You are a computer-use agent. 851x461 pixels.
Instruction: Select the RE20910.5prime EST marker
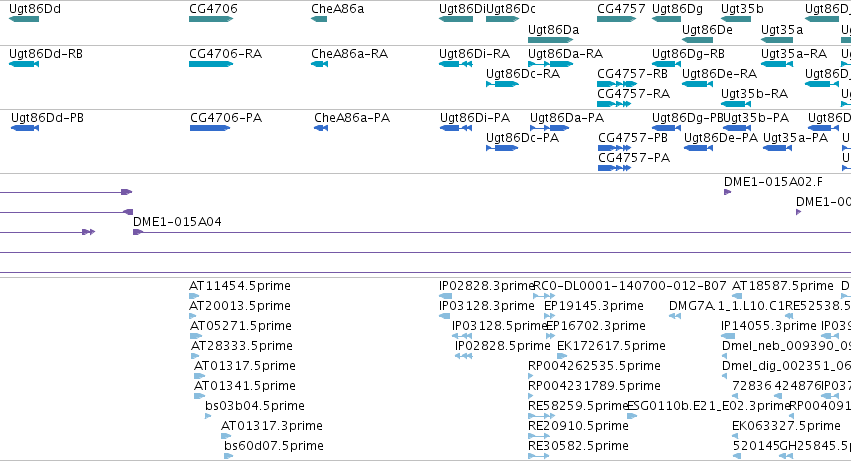[x=539, y=437]
